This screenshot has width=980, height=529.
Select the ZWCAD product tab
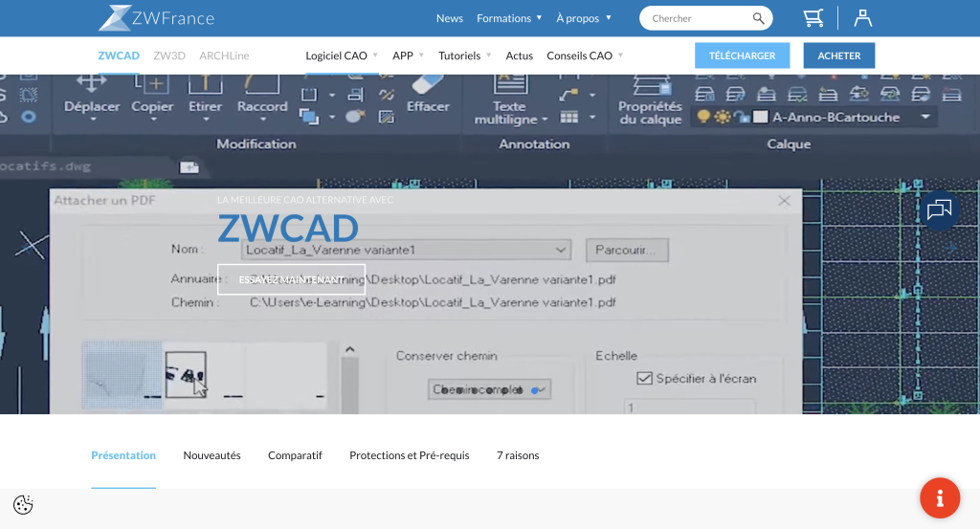coord(119,55)
